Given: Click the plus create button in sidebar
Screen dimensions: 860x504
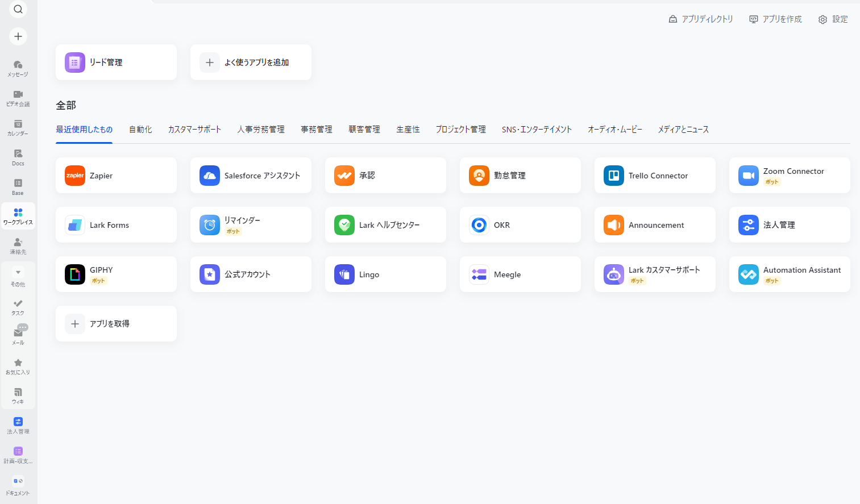Looking at the screenshot, I should coord(18,36).
